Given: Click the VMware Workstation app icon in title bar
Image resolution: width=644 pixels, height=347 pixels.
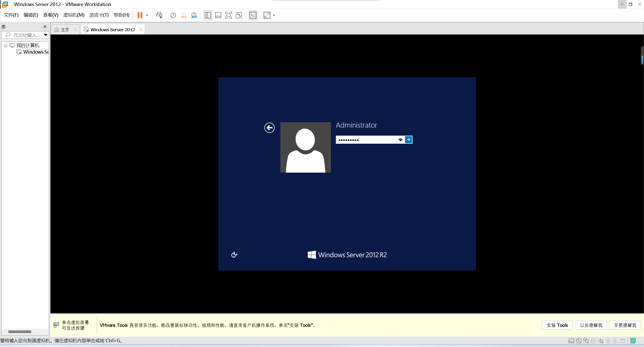Looking at the screenshot, I should tap(5, 4).
